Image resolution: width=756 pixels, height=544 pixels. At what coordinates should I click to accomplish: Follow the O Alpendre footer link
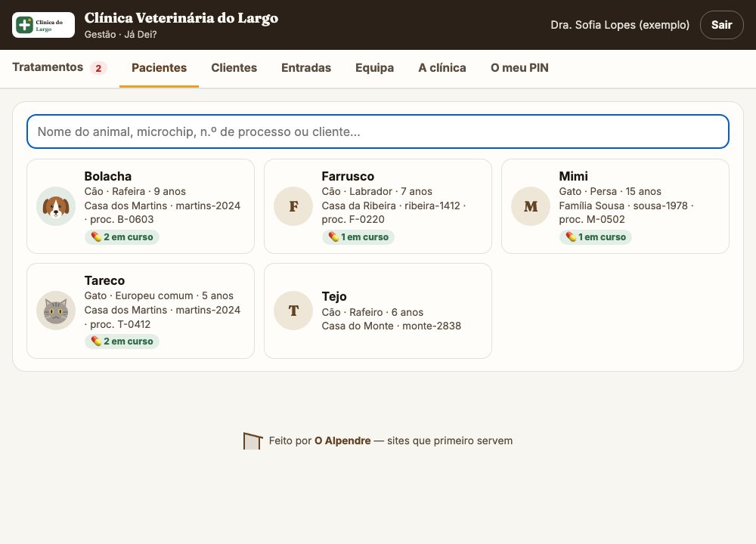(342, 441)
